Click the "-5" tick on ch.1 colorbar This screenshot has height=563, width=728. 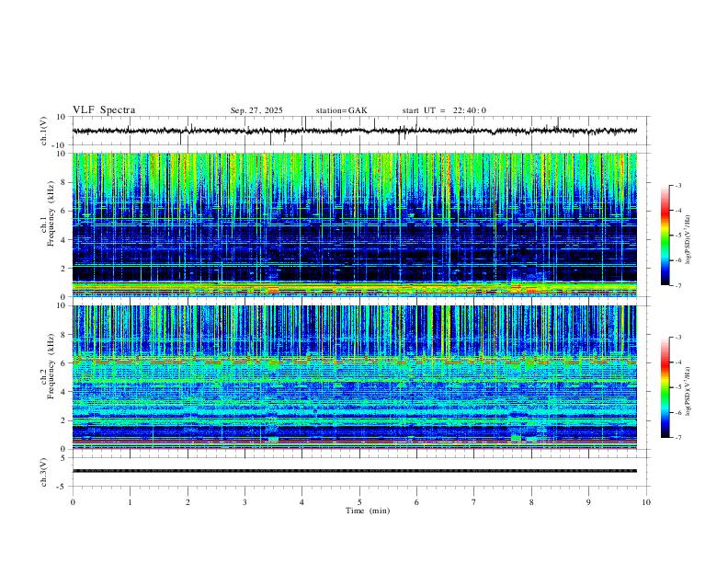[678, 236]
